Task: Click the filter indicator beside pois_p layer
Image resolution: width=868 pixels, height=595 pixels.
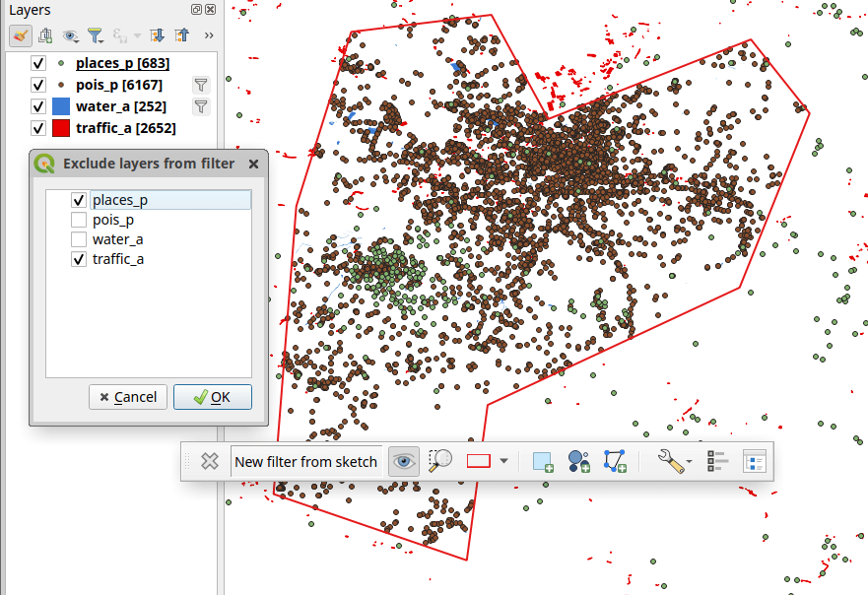Action: pyautogui.click(x=200, y=85)
